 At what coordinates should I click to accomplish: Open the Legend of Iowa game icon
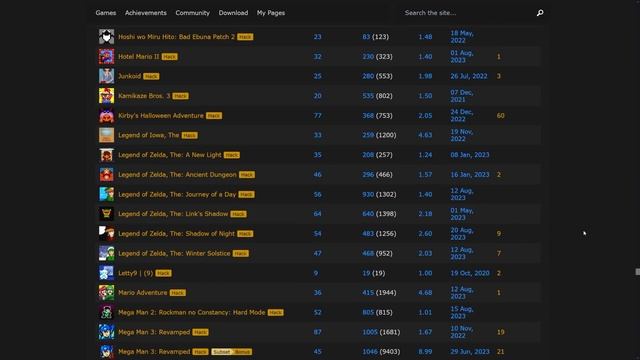tap(107, 135)
